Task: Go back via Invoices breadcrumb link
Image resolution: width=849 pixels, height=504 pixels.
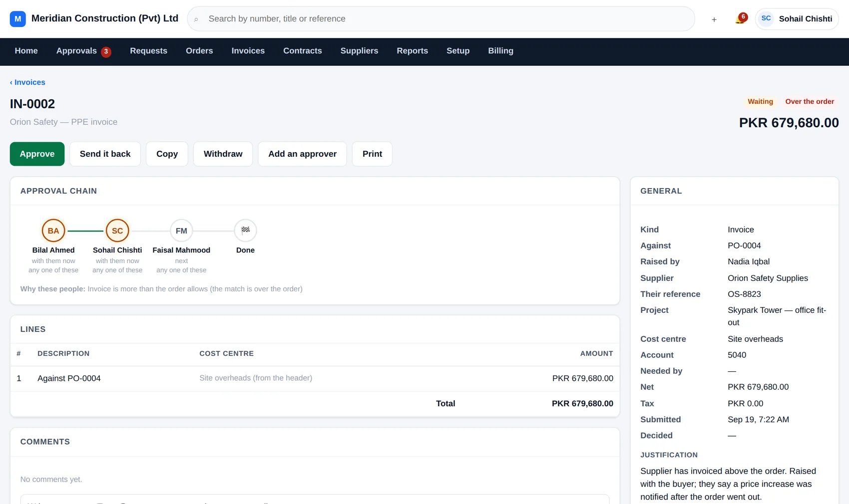Action: [x=27, y=82]
